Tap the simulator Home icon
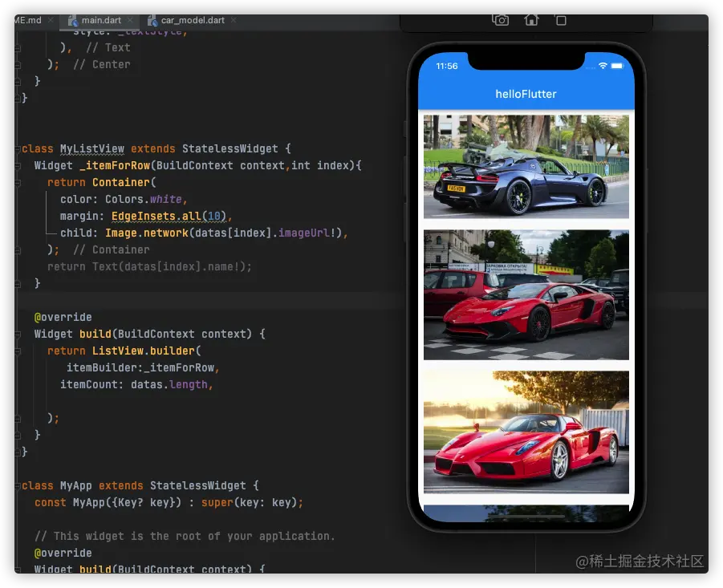 click(531, 20)
